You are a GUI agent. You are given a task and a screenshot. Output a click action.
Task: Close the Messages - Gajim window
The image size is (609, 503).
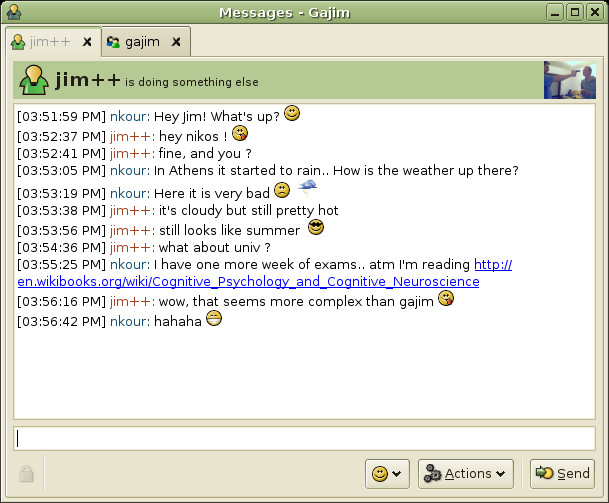(x=595, y=12)
